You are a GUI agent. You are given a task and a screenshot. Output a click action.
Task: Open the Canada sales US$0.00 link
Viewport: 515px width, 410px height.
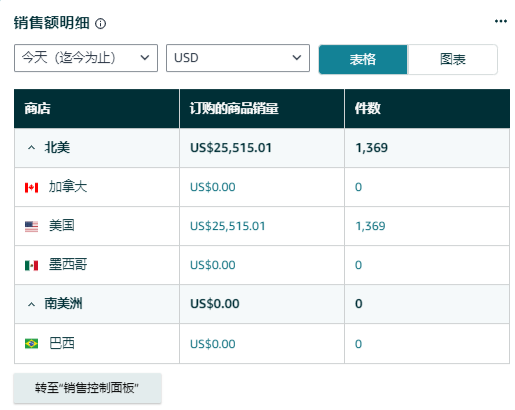(213, 187)
